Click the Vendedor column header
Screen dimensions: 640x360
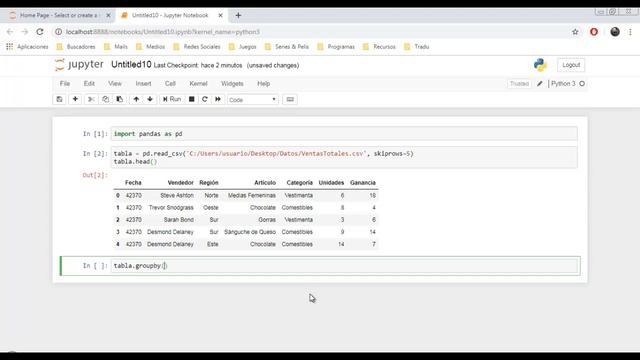coord(180,183)
